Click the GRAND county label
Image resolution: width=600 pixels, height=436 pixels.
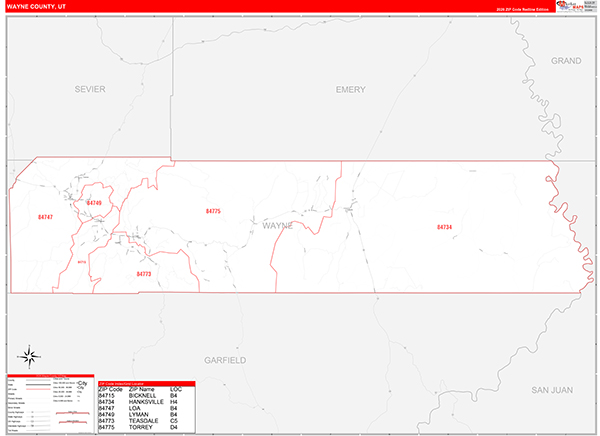[x=566, y=61]
